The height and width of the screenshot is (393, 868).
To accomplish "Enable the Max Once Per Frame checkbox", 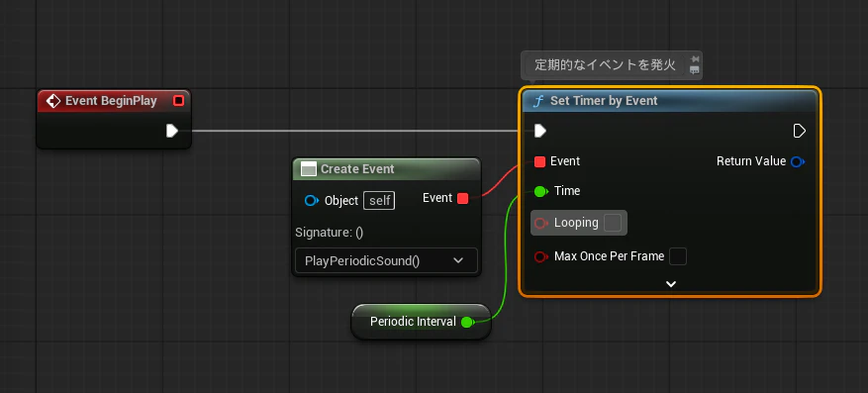I will click(678, 256).
